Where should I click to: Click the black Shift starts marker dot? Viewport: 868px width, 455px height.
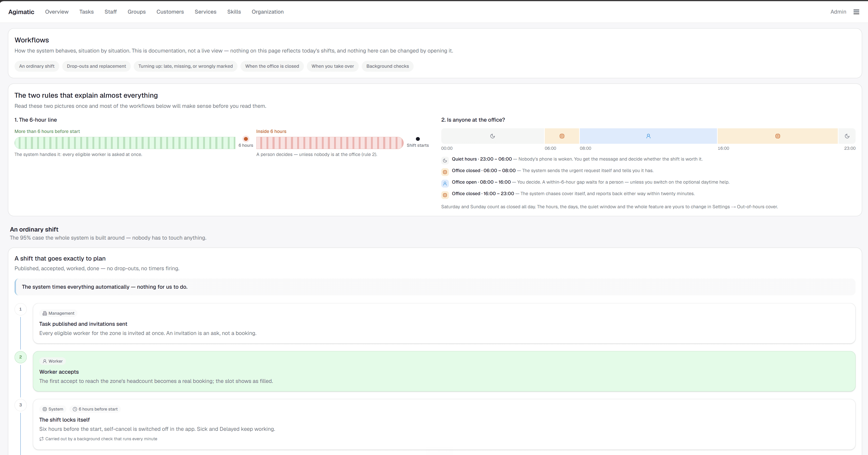click(418, 139)
